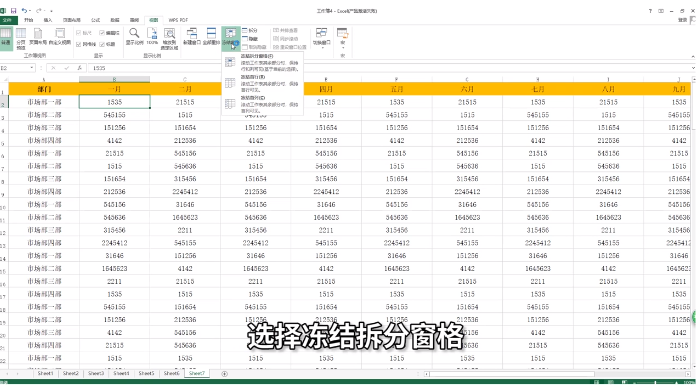Undo the last action

24,10
